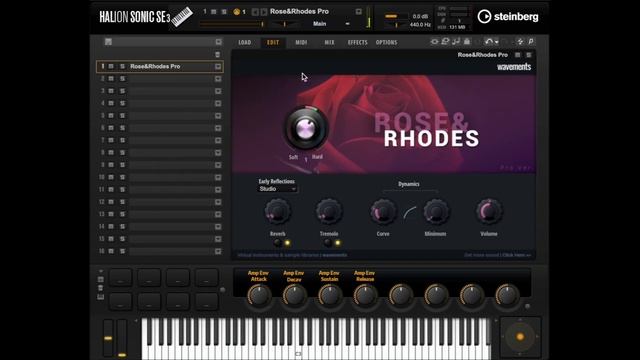Open load menu for slot 2
This screenshot has width=640, height=360.
218,79
